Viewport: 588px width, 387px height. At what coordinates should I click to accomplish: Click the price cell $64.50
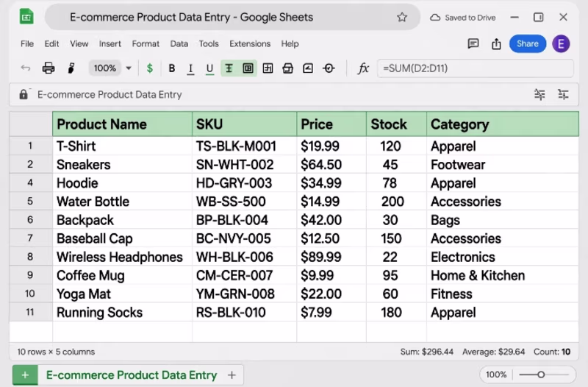click(331, 165)
